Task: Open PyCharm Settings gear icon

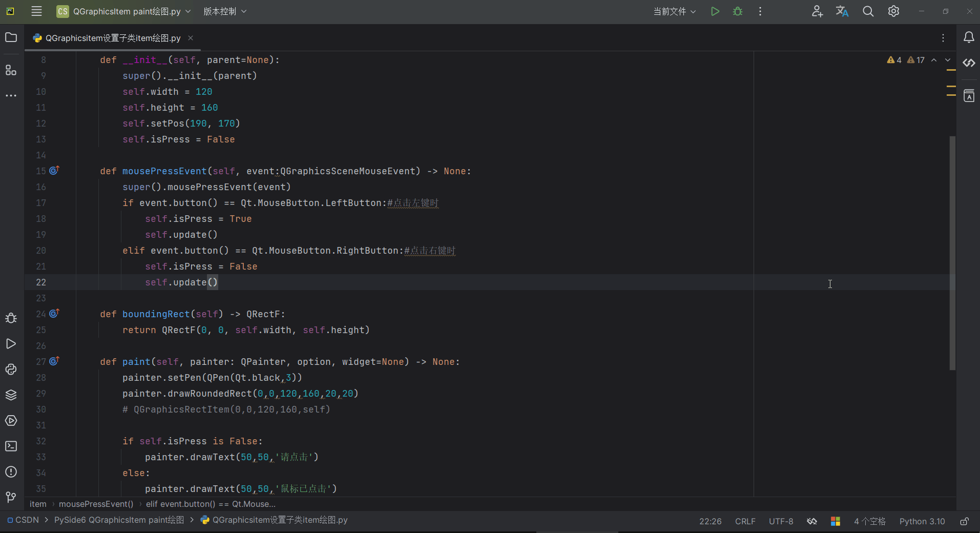Action: [x=894, y=11]
